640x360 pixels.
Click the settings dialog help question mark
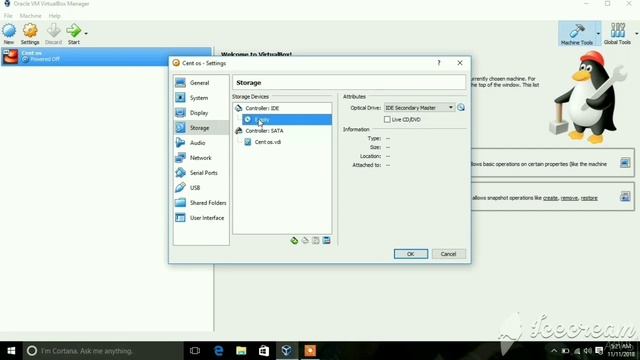point(439,63)
